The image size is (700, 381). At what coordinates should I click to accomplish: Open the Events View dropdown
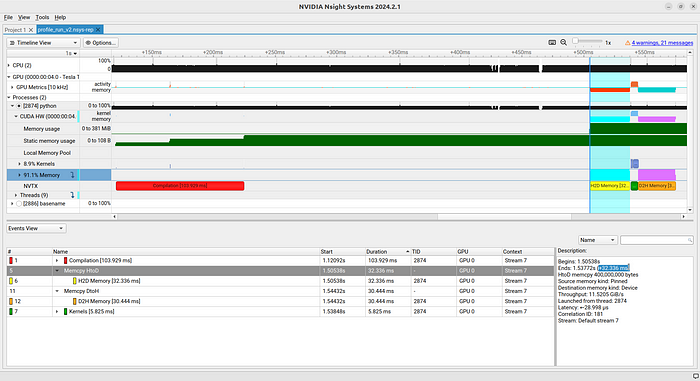(36, 228)
